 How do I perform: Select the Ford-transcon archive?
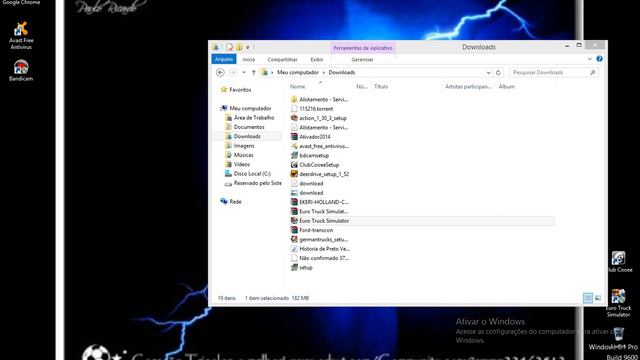click(x=312, y=230)
